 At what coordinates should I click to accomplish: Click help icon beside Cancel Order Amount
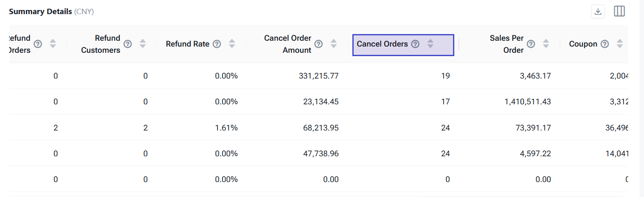coord(319,44)
